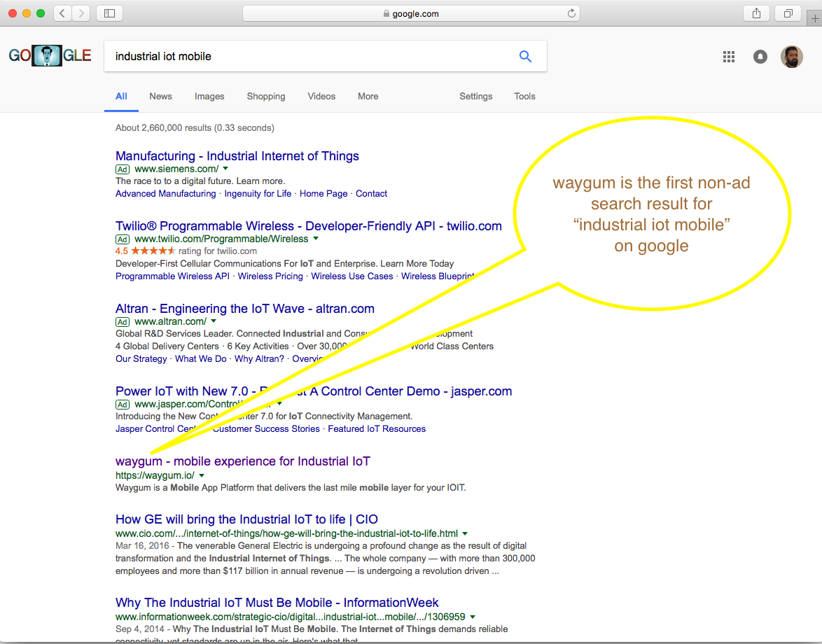The height and width of the screenshot is (644, 822).
Task: Click the Siemens Contact sitelink
Action: (372, 194)
